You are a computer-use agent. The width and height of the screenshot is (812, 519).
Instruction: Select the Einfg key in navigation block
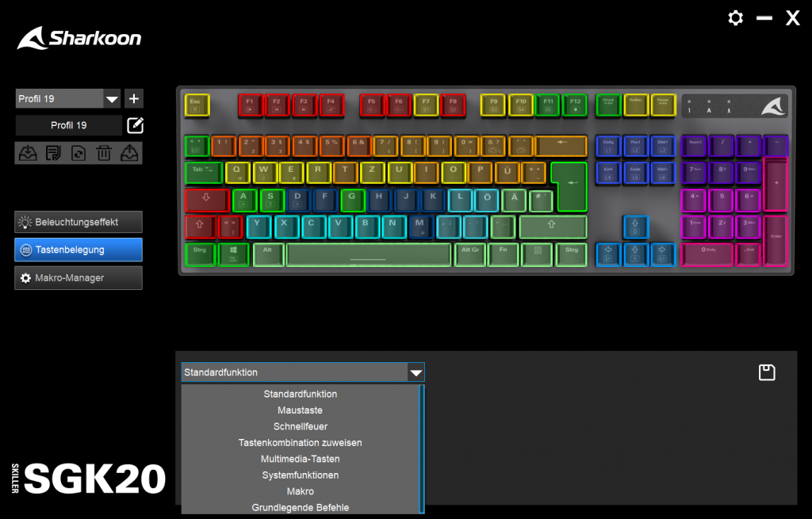click(608, 146)
